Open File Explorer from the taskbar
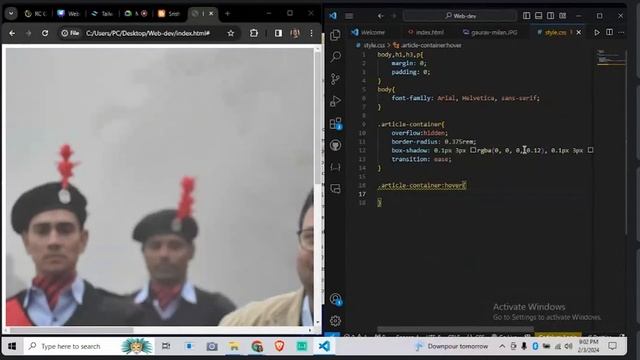 (234, 346)
